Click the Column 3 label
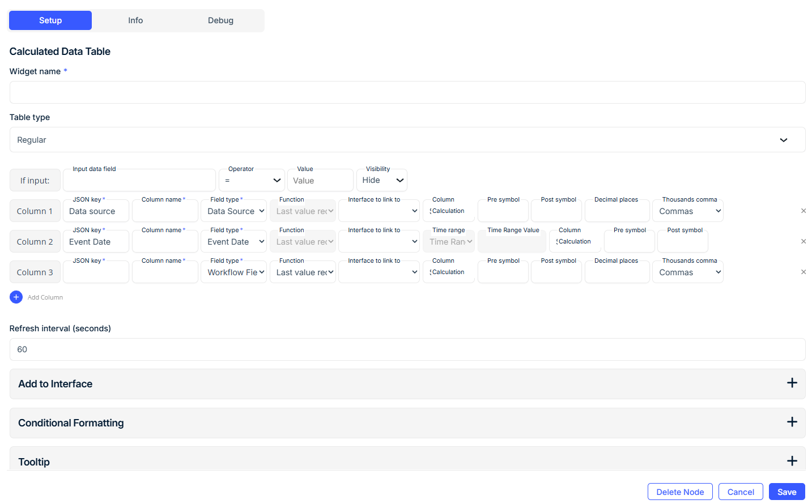 pos(35,272)
